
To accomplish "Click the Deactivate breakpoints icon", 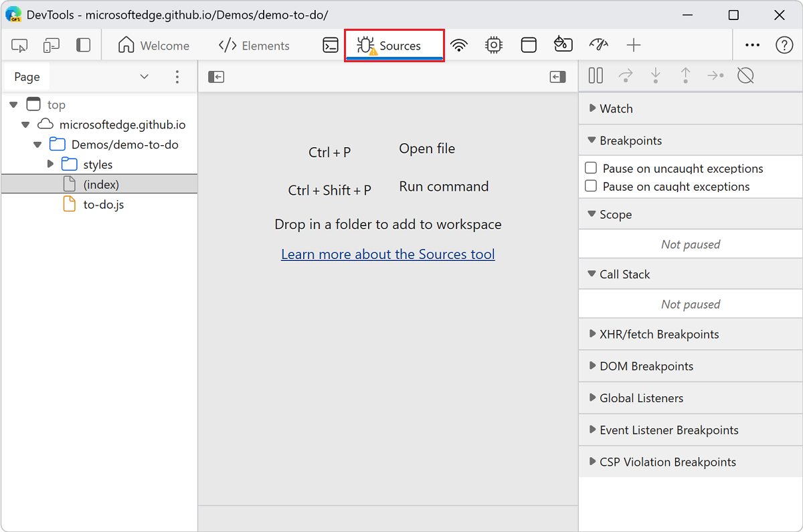I will tap(745, 76).
